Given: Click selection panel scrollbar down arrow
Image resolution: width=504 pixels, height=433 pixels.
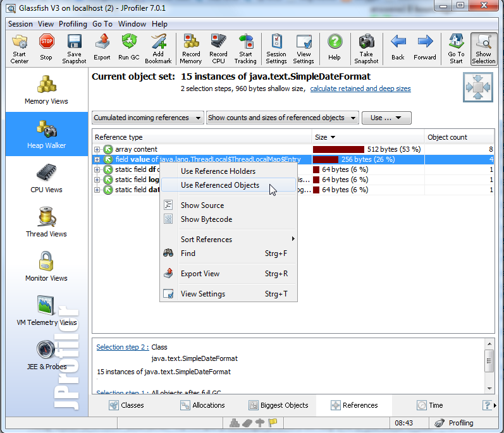Looking at the screenshot, I should [489, 388].
